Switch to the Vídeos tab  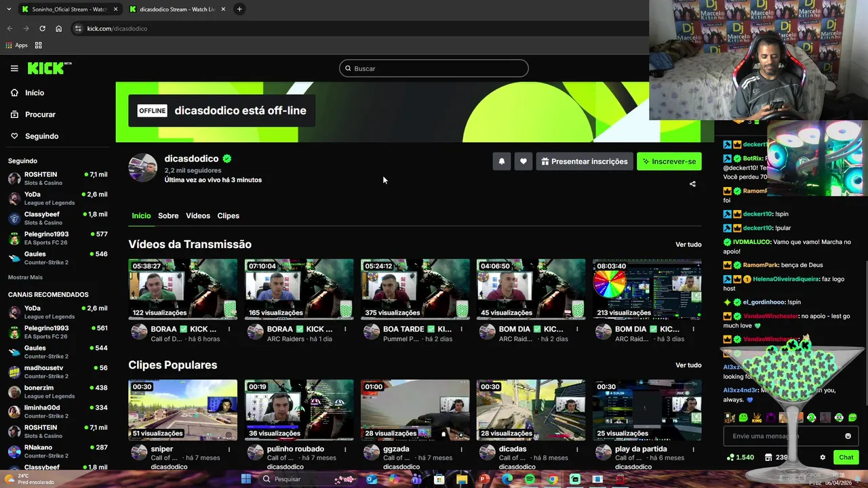coord(198,216)
